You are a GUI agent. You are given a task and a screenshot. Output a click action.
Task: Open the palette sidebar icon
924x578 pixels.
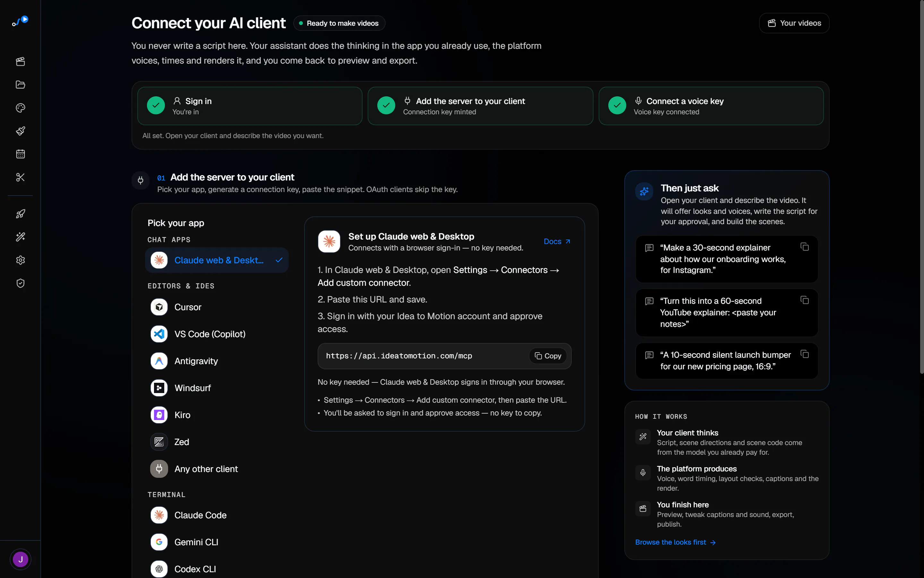pos(20,108)
